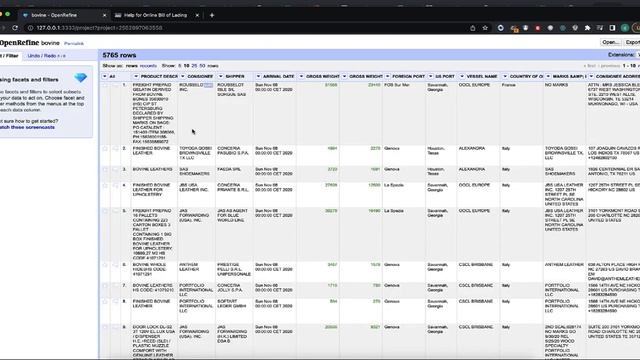Open PRODUCT DESC column dropdown
This screenshot has height=360, width=640.
click(x=136, y=76)
